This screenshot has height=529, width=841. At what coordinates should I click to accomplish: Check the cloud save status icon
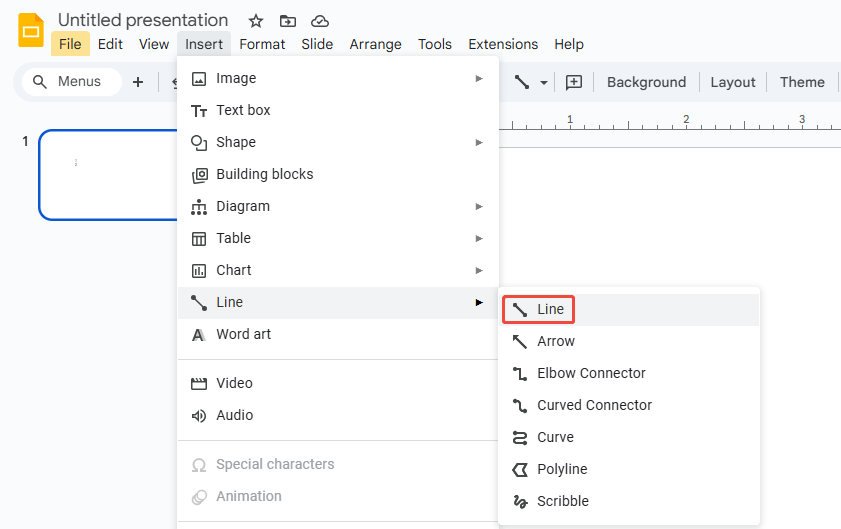click(320, 21)
